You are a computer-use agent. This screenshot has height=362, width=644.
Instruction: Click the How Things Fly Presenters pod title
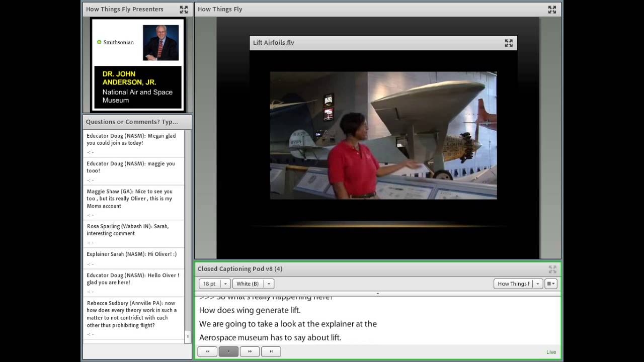(x=125, y=9)
